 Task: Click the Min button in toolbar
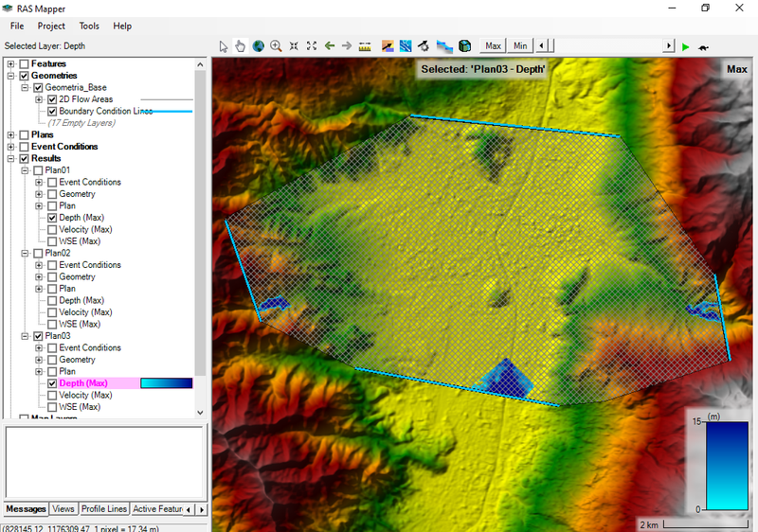520,45
